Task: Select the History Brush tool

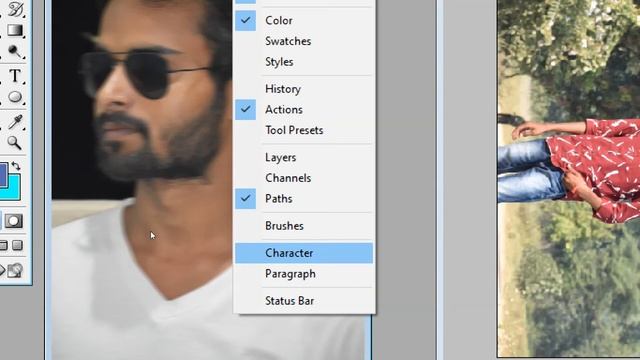Action: coord(15,9)
